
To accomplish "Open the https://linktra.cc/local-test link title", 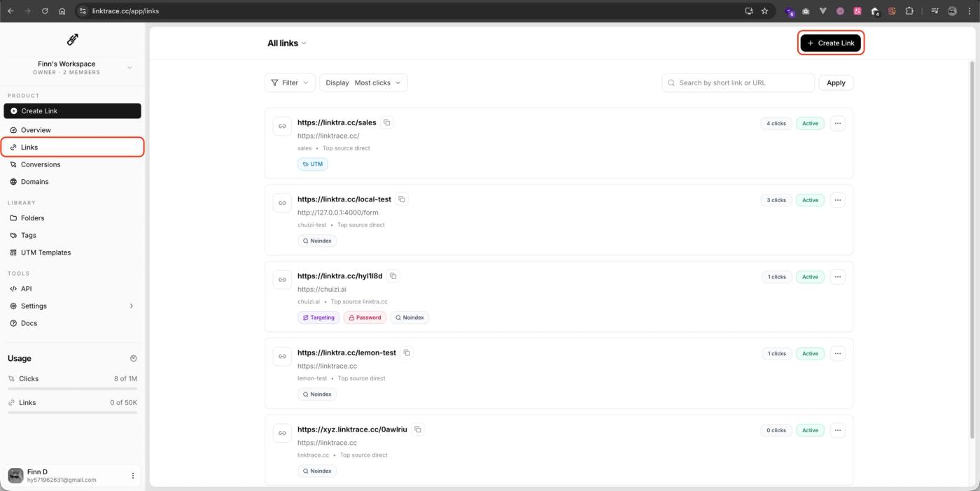I will pos(344,199).
